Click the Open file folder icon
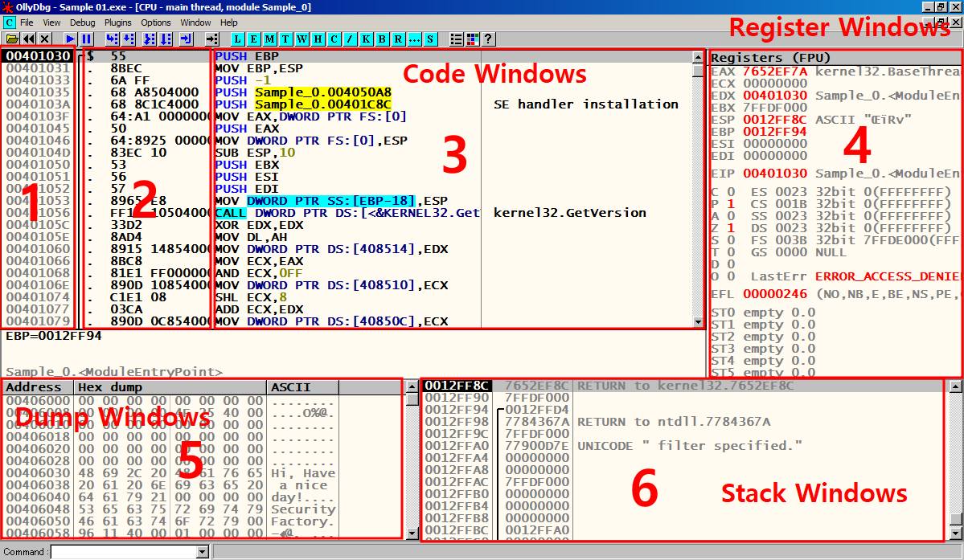This screenshot has height=560, width=964. tap(12, 39)
